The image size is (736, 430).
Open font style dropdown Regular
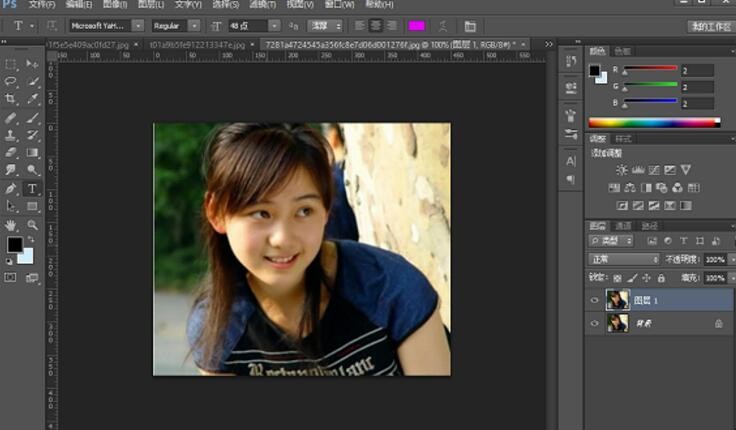(x=194, y=26)
